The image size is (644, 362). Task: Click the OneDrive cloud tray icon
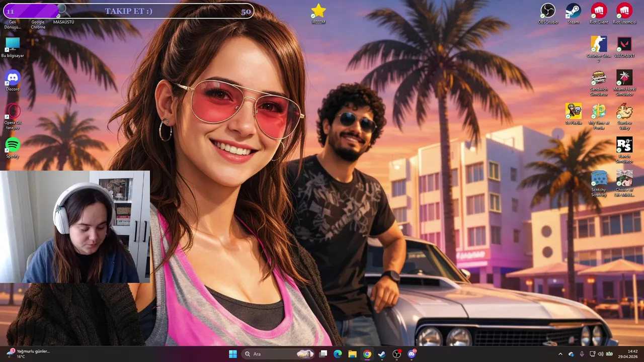(571, 354)
